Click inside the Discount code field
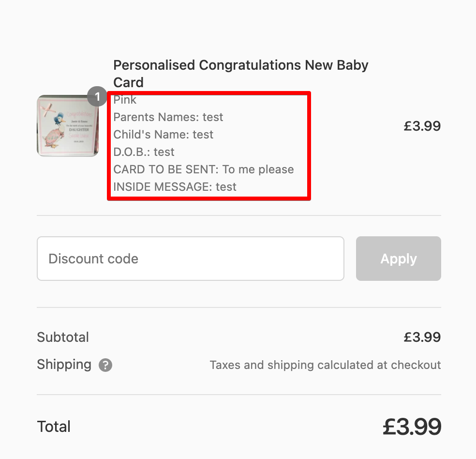The image size is (476, 459). pos(190,259)
